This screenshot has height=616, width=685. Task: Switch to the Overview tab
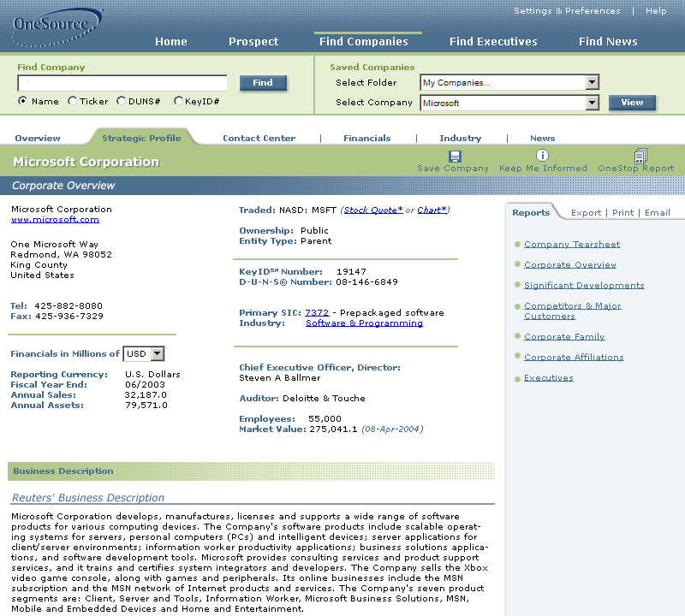pyautogui.click(x=38, y=139)
